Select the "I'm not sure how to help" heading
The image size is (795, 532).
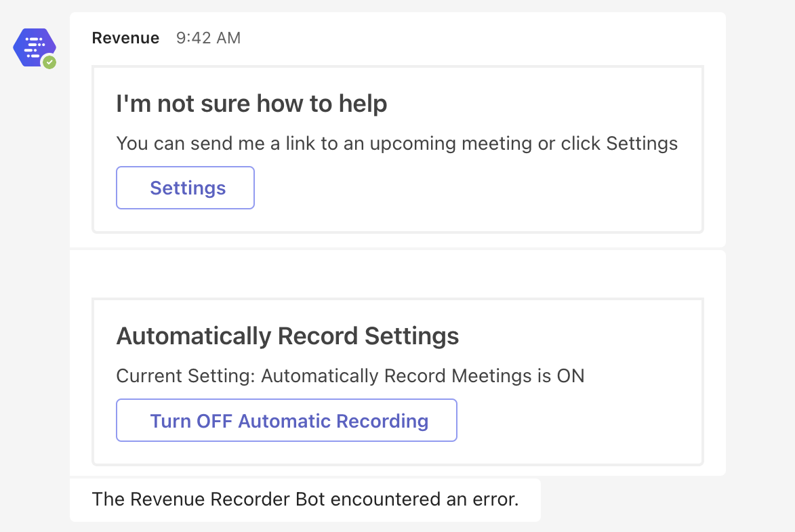pos(251,104)
